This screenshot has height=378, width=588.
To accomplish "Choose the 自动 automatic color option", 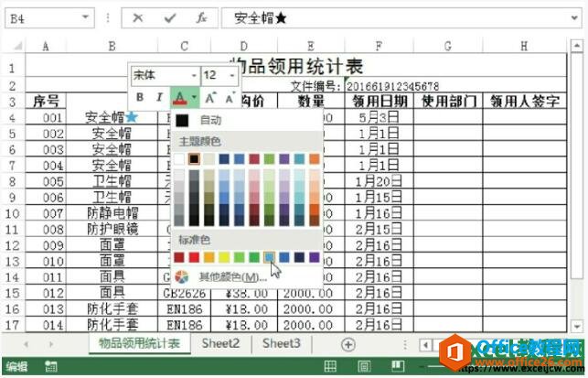I will pyautogui.click(x=248, y=120).
